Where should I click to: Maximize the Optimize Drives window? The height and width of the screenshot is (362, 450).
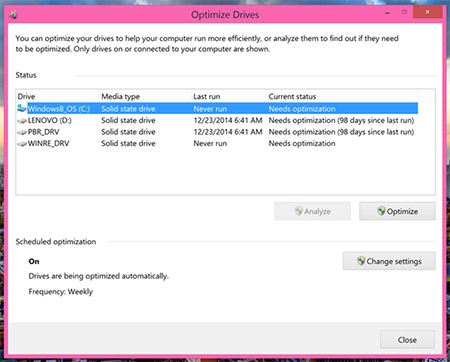pyautogui.click(x=404, y=12)
